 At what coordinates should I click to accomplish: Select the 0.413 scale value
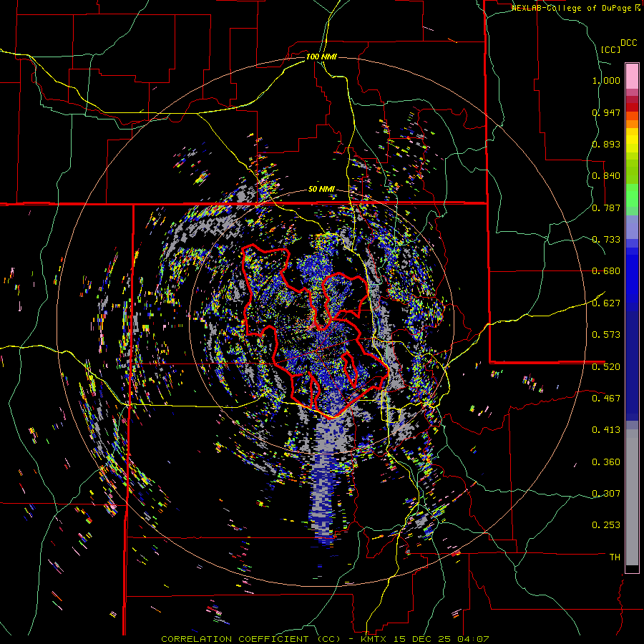coord(606,430)
